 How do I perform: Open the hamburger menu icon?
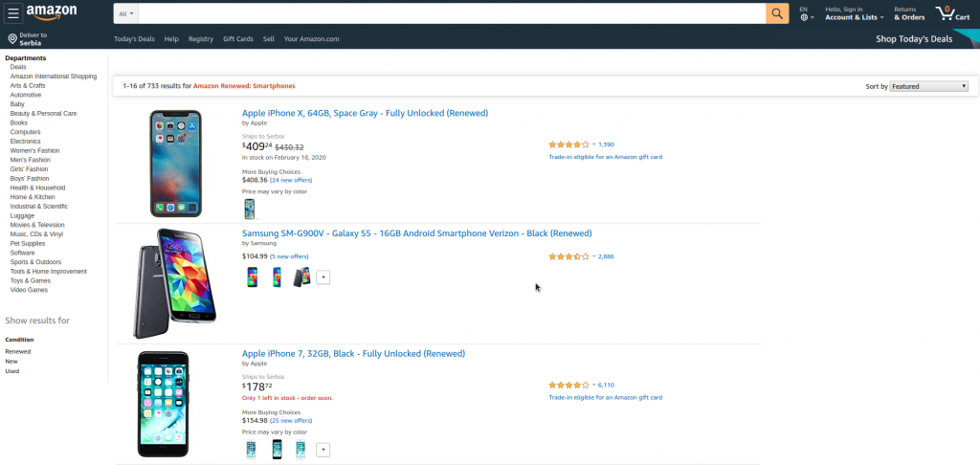click(x=13, y=13)
